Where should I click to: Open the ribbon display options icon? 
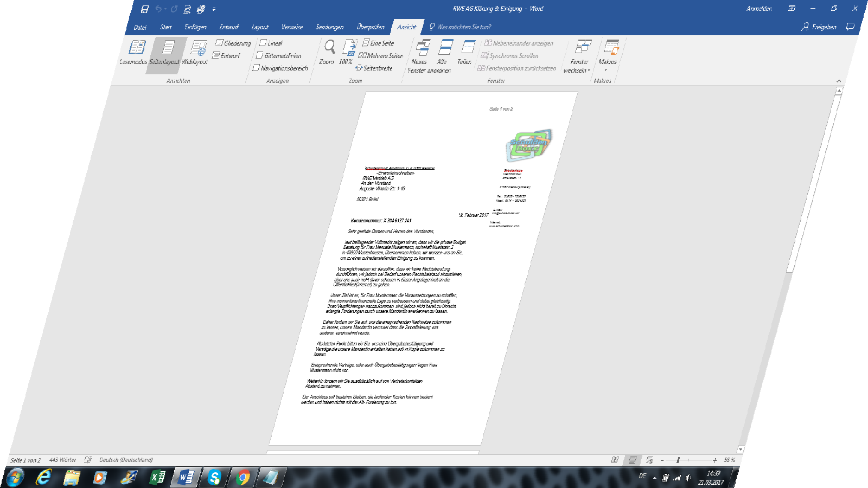[x=792, y=8]
